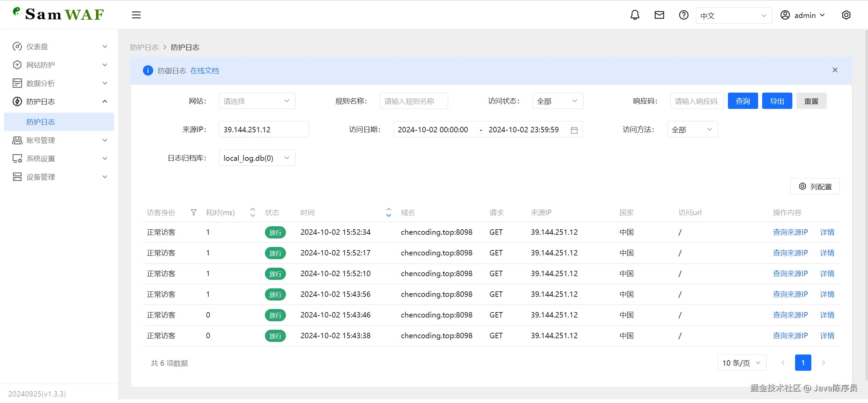Click the notification bell icon
The width and height of the screenshot is (868, 403).
coord(635,15)
